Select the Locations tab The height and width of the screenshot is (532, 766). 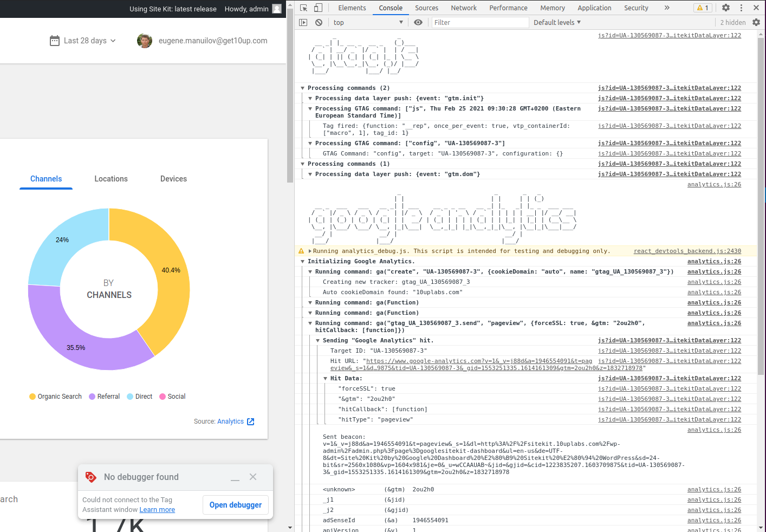[x=111, y=179]
